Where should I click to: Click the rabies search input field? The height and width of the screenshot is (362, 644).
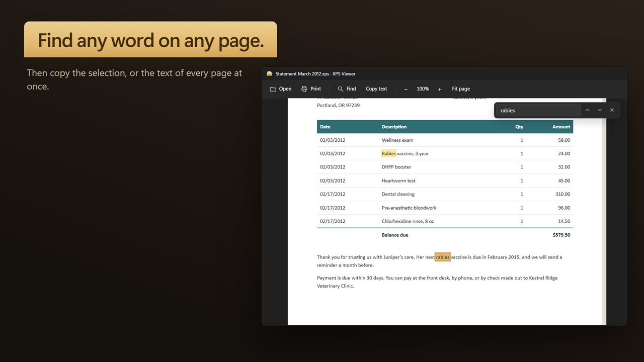[x=538, y=110]
